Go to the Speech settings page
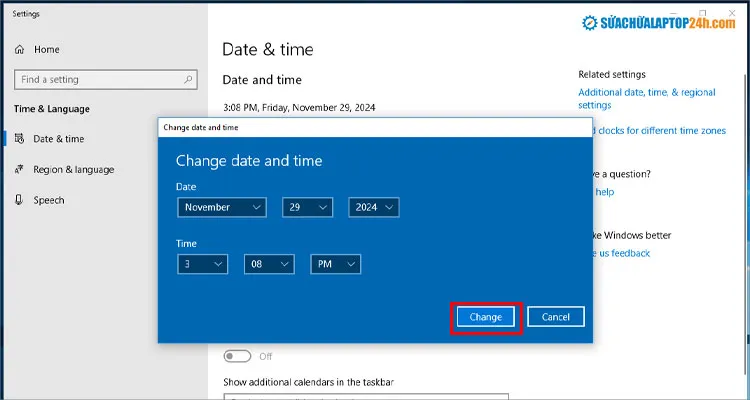Screen dimensions: 750x400 pyautogui.click(x=48, y=200)
